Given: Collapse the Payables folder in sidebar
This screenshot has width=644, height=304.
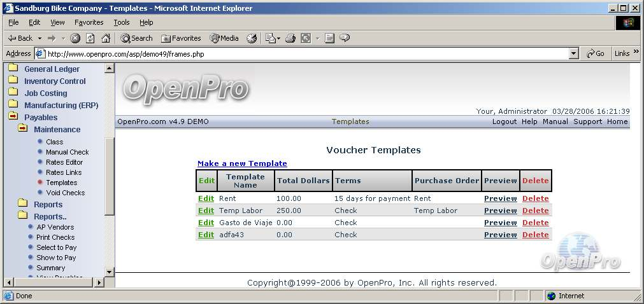Looking at the screenshot, I should point(13,117).
